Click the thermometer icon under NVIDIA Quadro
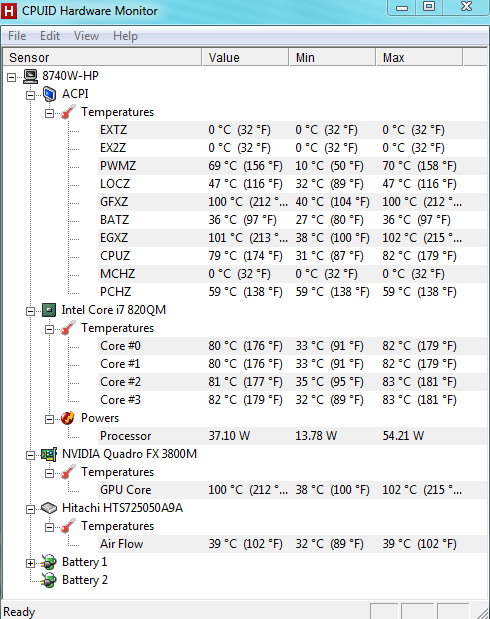490x619 pixels. pyautogui.click(x=68, y=472)
